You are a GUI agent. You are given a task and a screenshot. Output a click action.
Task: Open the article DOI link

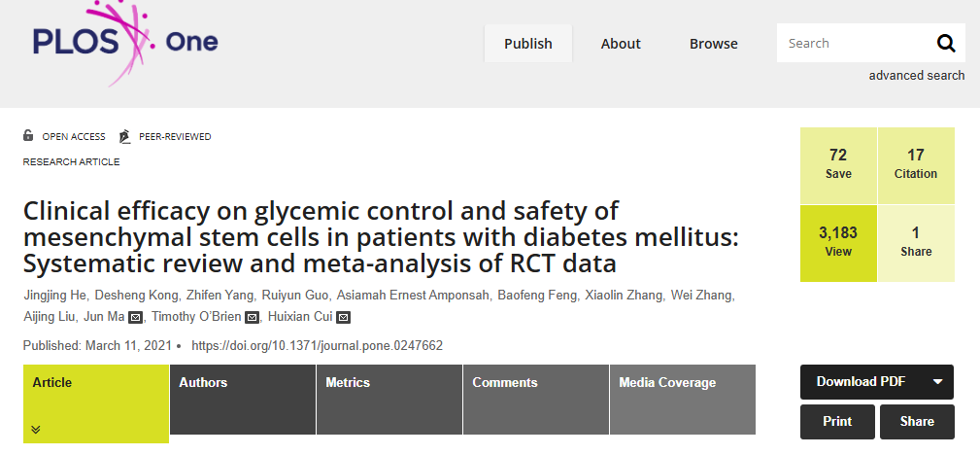click(x=318, y=345)
